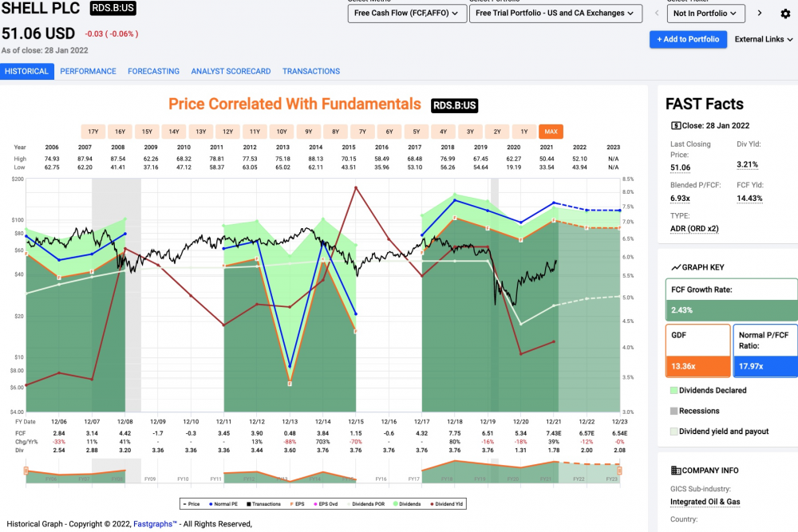Select the 13Y time range button
Screen dimensions: 798x532
(201, 132)
